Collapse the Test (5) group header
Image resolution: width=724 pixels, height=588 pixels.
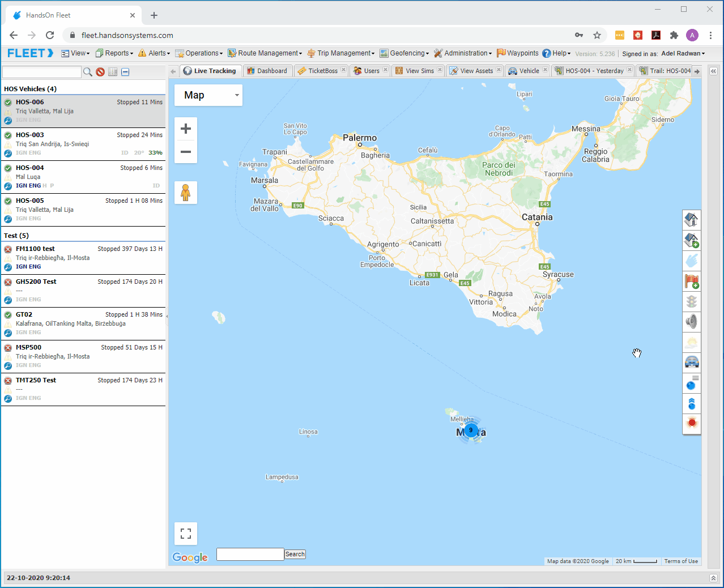click(x=83, y=236)
